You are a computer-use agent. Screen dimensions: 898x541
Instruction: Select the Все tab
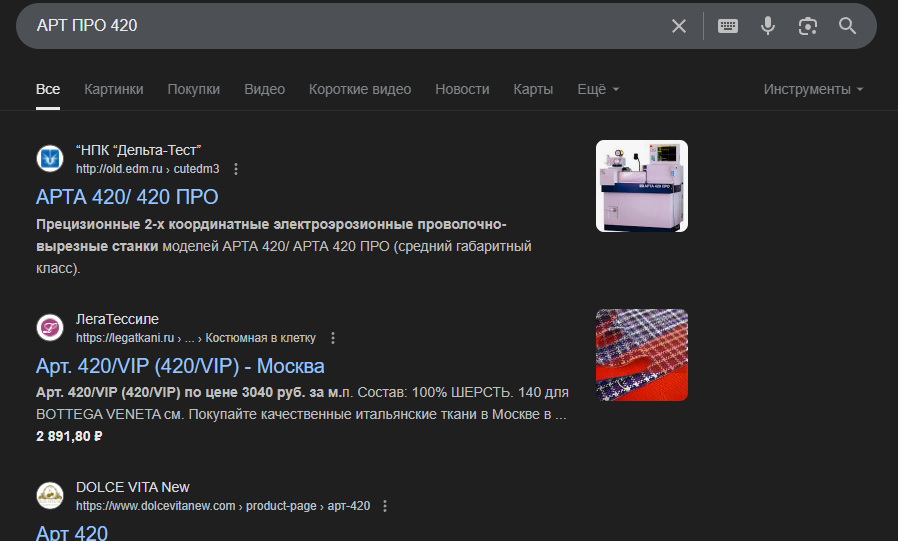coord(48,89)
